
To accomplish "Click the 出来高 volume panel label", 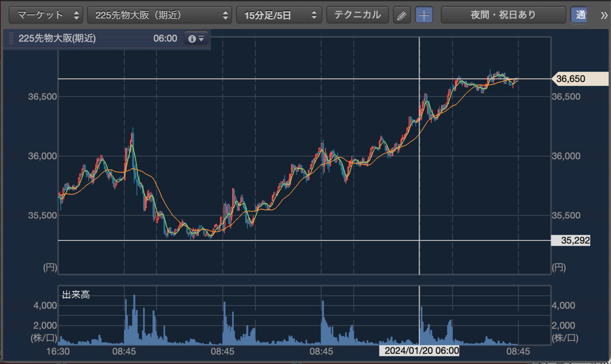I will (x=76, y=294).
